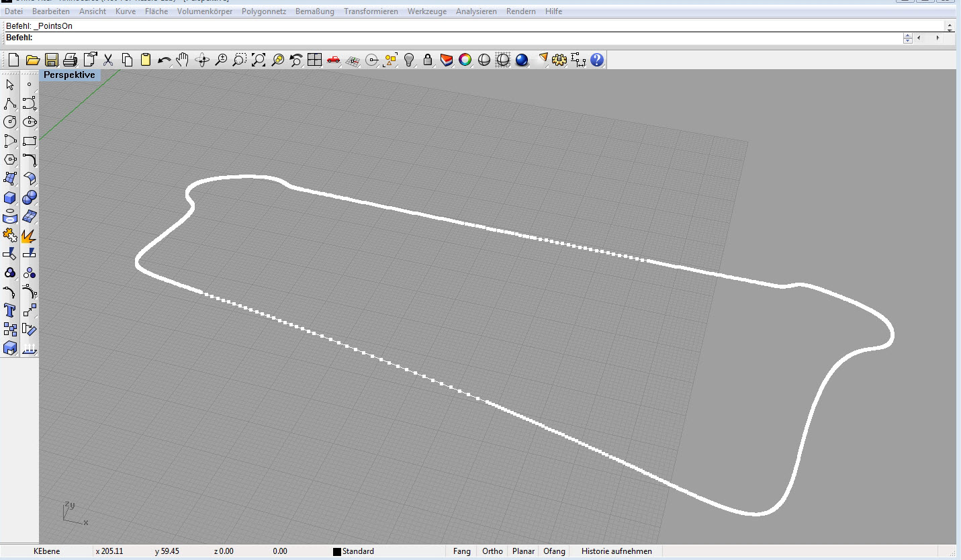Lock objects with the padlock icon

428,60
